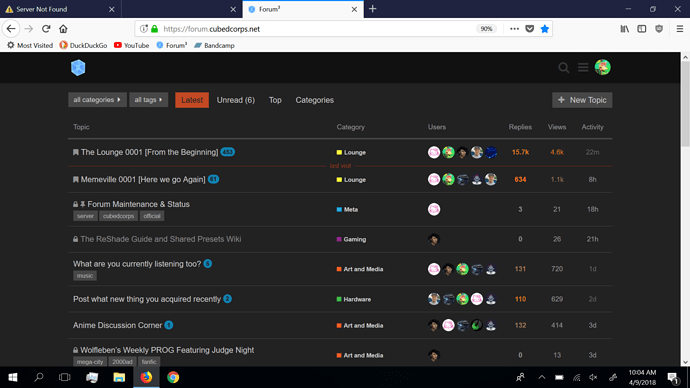Screen dimensions: 690x388
Task: Click the shield extension icon in the toolbar
Action: [x=659, y=29]
